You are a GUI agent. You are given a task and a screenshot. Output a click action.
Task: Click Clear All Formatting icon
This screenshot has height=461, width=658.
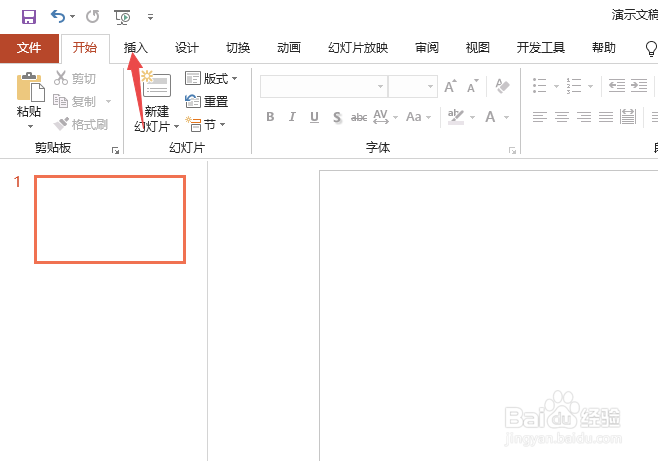coord(502,86)
